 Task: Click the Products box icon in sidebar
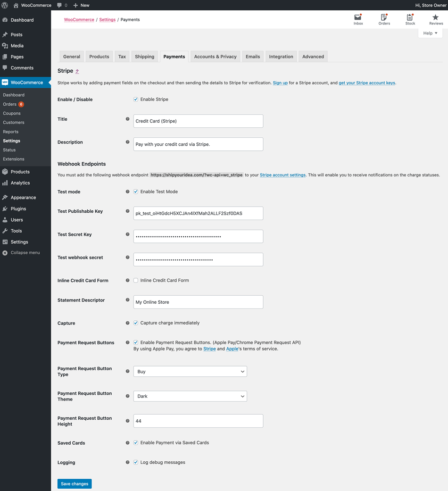point(5,172)
